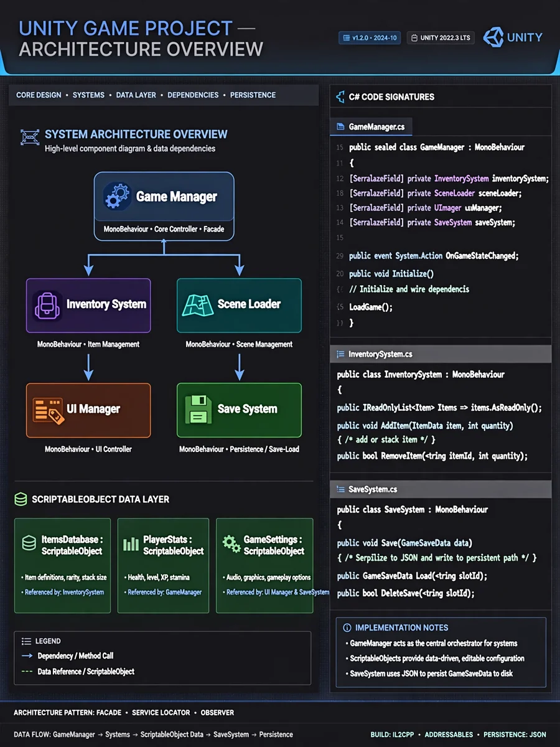Click the 'public void Save(GameSaveData data)' line
The image size is (560, 747).
[404, 543]
